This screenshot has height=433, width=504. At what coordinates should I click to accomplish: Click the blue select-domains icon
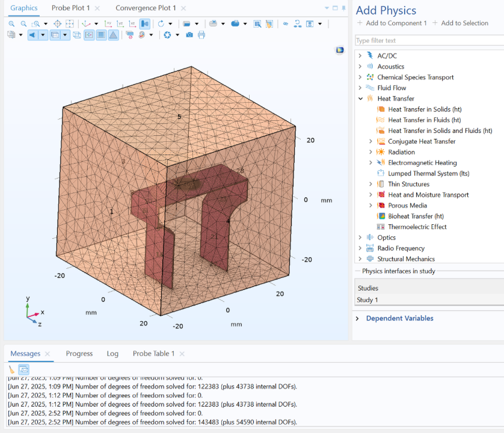(x=235, y=24)
